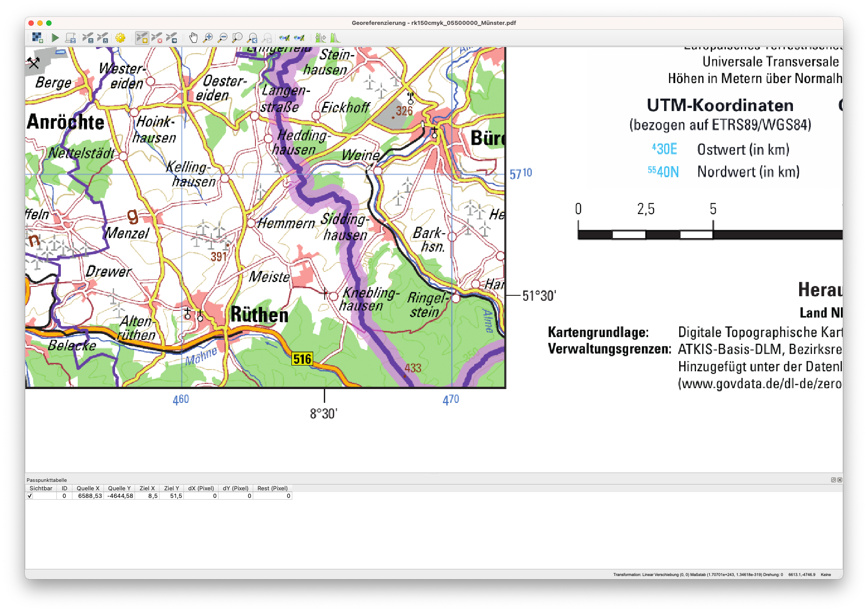This screenshot has width=868, height=612.
Task: Click the 8°30' longitude tick label
Action: pyautogui.click(x=324, y=413)
